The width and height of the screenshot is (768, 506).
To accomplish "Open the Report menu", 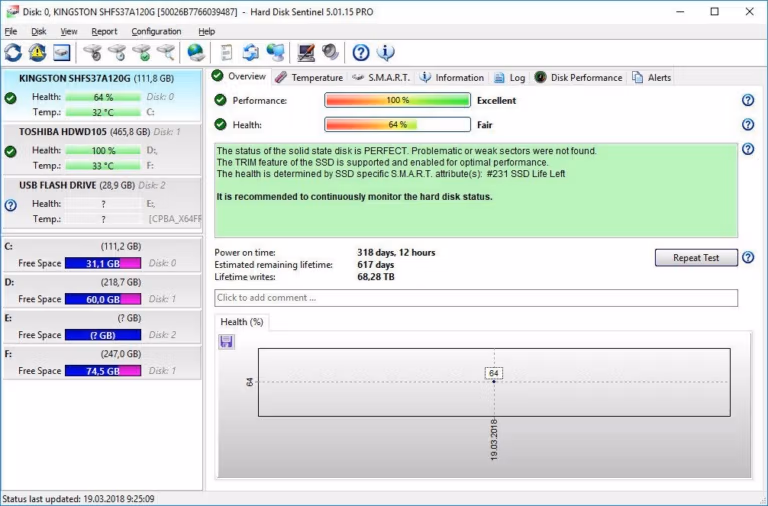I will click(x=104, y=31).
